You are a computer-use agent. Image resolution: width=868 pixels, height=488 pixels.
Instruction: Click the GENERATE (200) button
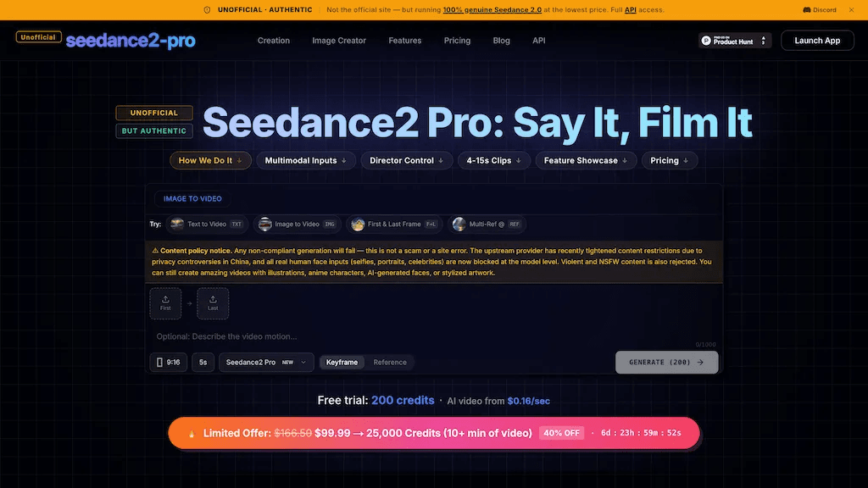(666, 363)
